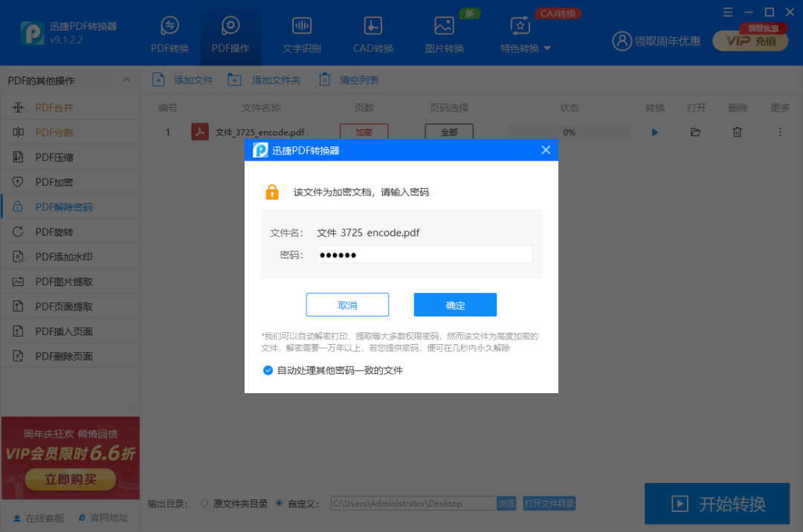Viewport: 803px width, 532px height.
Task: Open the file's folder icon in row 1
Action: coord(695,132)
